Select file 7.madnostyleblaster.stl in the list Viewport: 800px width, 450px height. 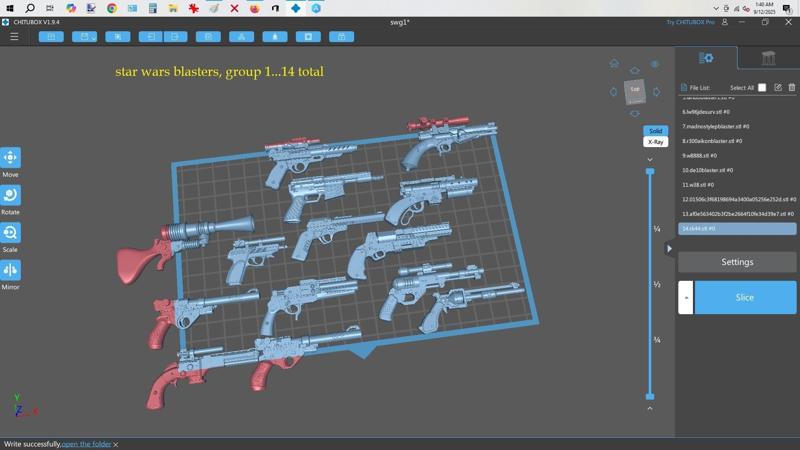tap(737, 127)
